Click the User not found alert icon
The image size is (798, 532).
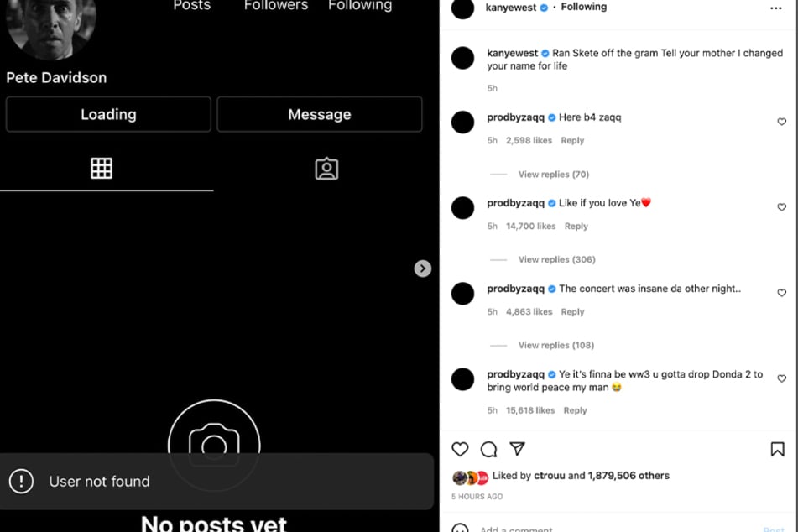coord(21,481)
